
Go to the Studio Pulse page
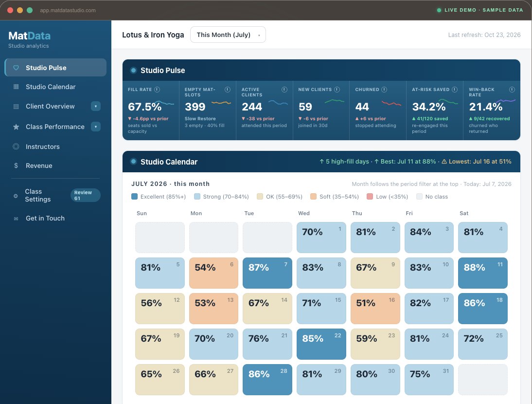pyautogui.click(x=55, y=68)
